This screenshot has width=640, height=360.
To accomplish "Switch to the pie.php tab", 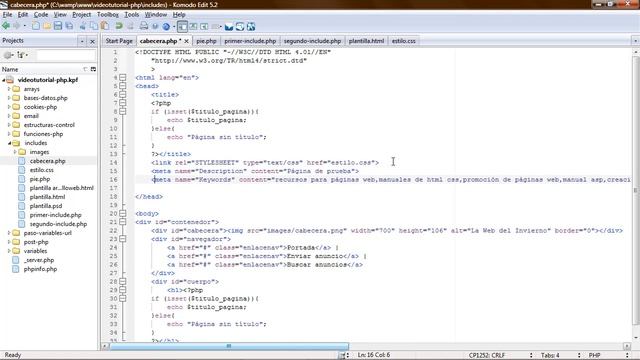I will [206, 41].
